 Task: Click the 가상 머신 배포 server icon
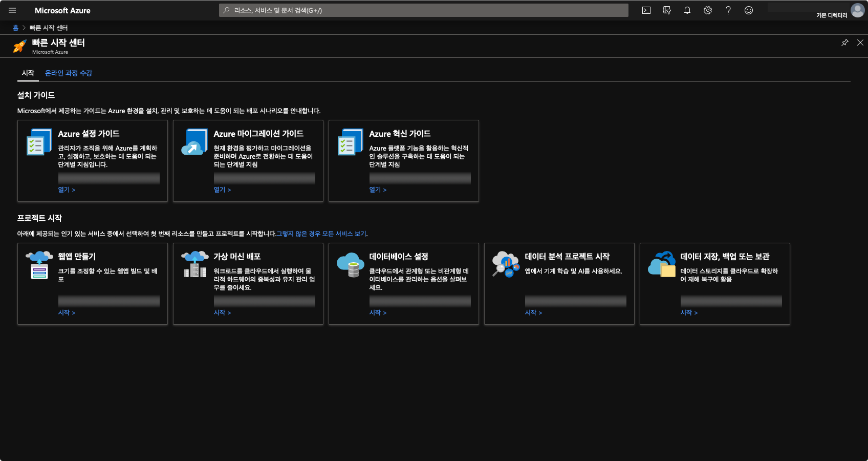pyautogui.click(x=195, y=264)
